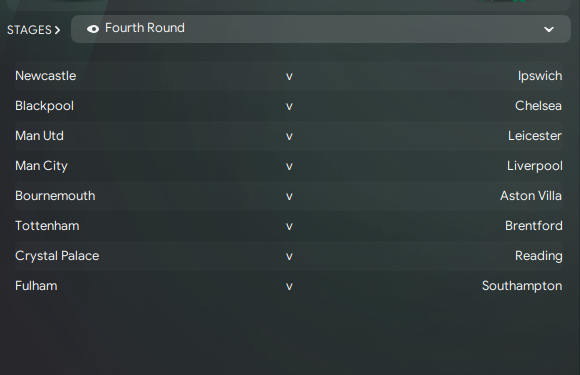Click Tottenham in fixture list

[47, 226]
